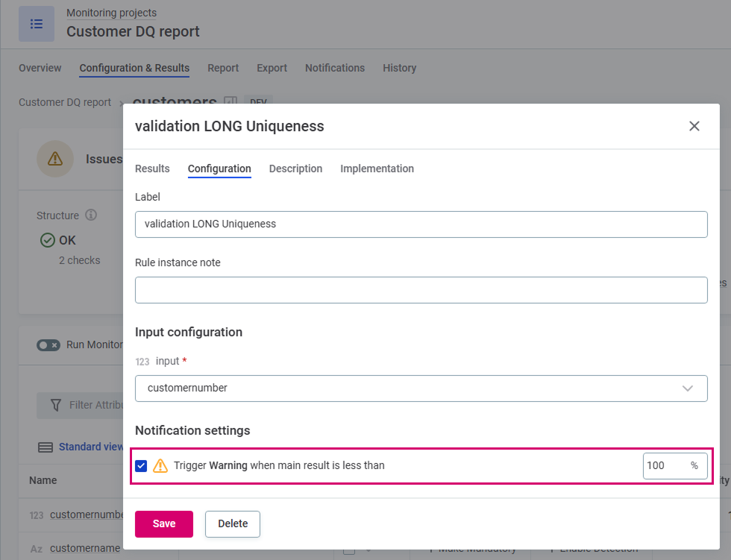This screenshot has width=731, height=560.
Task: Click the filter icon in the Filter Attributes bar
Action: (56, 405)
